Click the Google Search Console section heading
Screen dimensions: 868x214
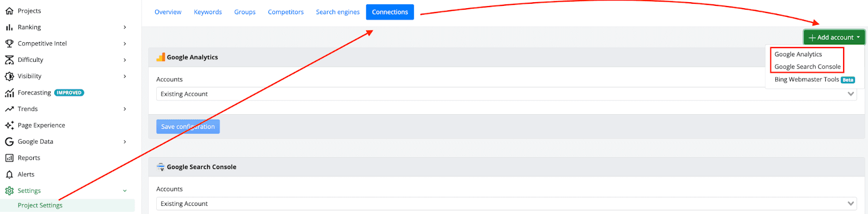[201, 167]
